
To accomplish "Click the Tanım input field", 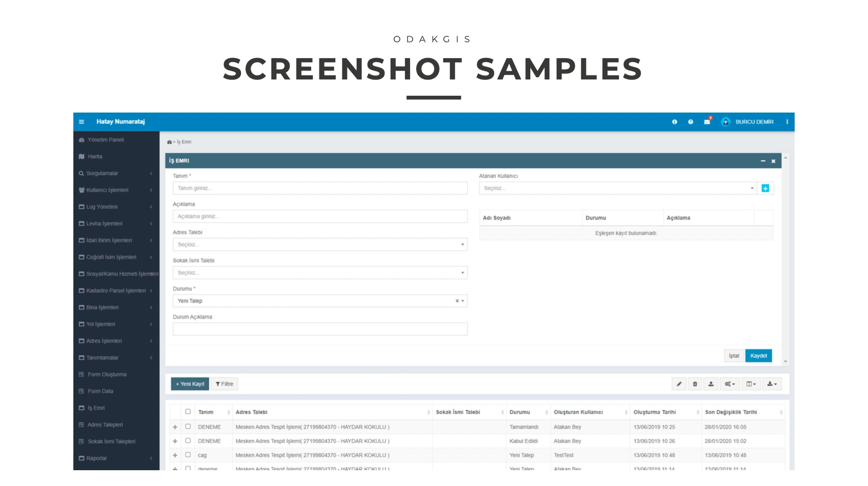I will 320,188.
